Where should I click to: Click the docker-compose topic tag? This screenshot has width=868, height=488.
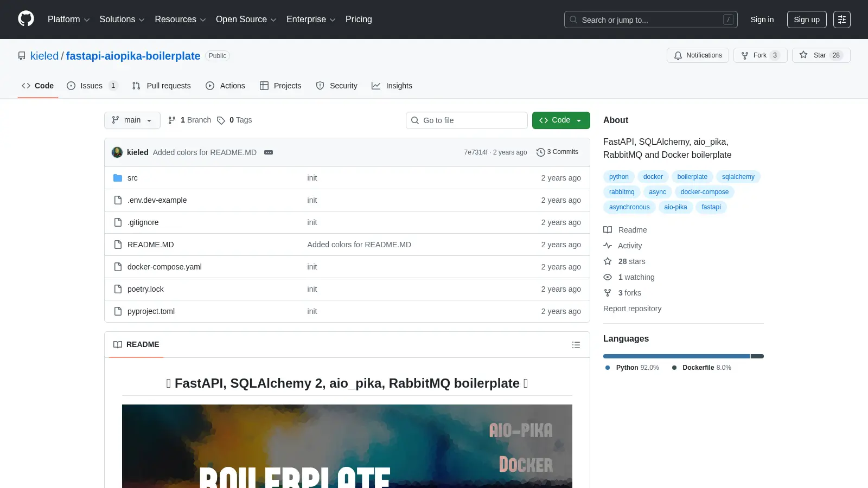(x=705, y=192)
